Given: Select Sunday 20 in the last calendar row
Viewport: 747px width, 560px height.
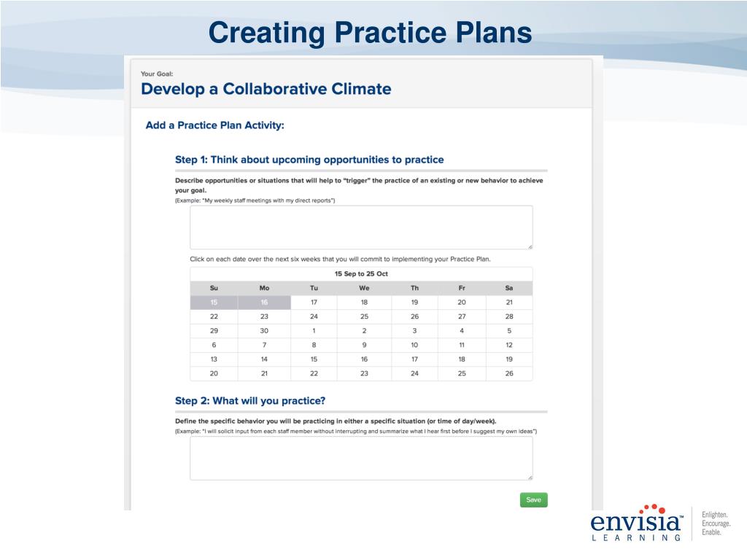Looking at the screenshot, I should (214, 374).
